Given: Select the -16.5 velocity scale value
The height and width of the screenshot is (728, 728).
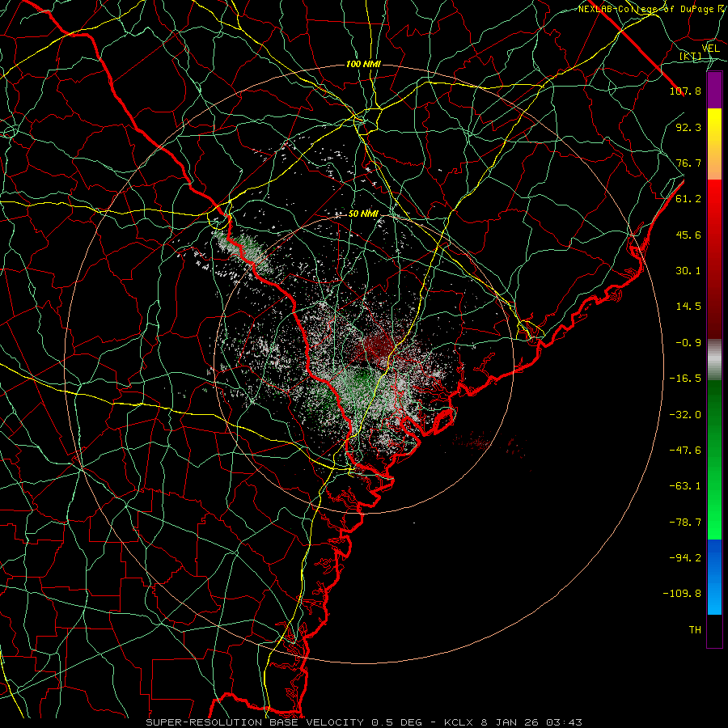Looking at the screenshot, I should click(x=685, y=379).
